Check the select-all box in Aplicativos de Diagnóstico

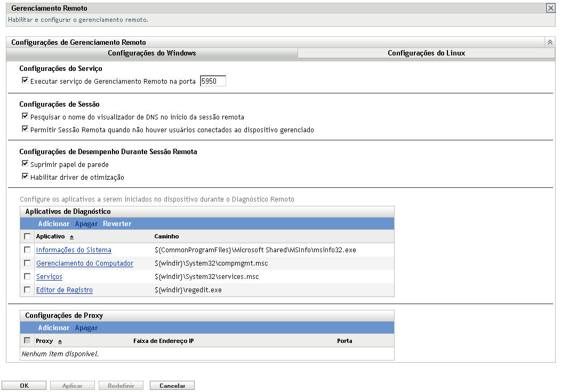[27, 236]
